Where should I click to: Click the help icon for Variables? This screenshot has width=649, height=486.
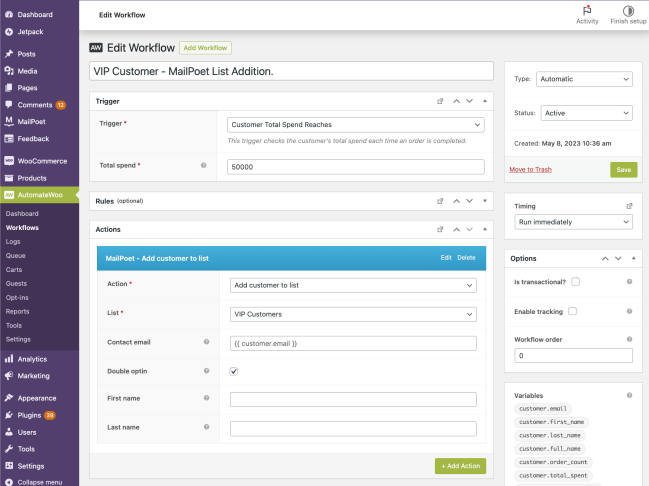click(x=629, y=395)
